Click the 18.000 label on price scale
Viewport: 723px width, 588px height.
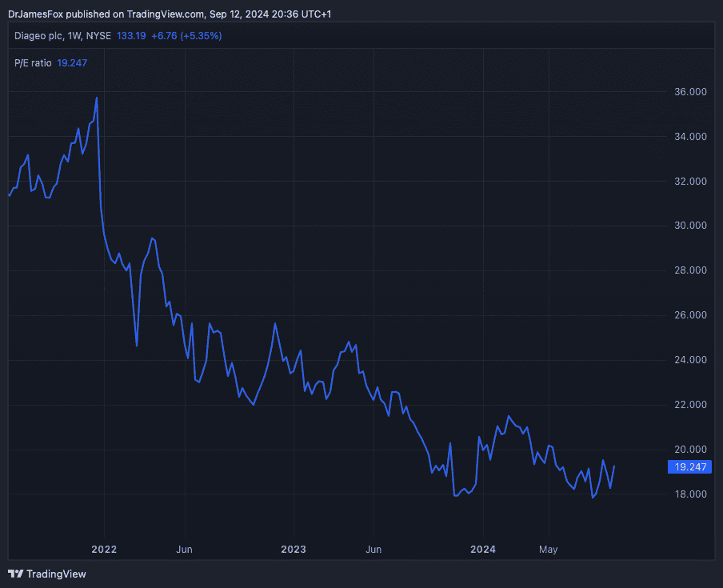(x=690, y=494)
